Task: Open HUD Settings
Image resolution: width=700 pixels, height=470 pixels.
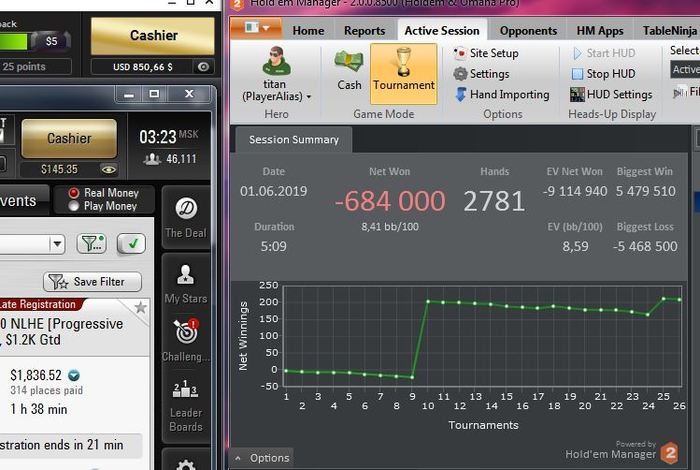Action: [x=611, y=95]
